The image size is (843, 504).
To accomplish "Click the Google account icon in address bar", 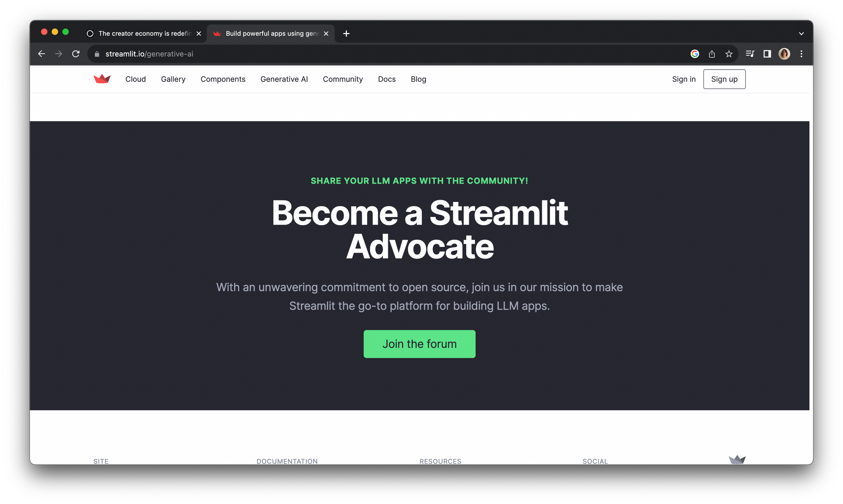I will pyautogui.click(x=695, y=54).
